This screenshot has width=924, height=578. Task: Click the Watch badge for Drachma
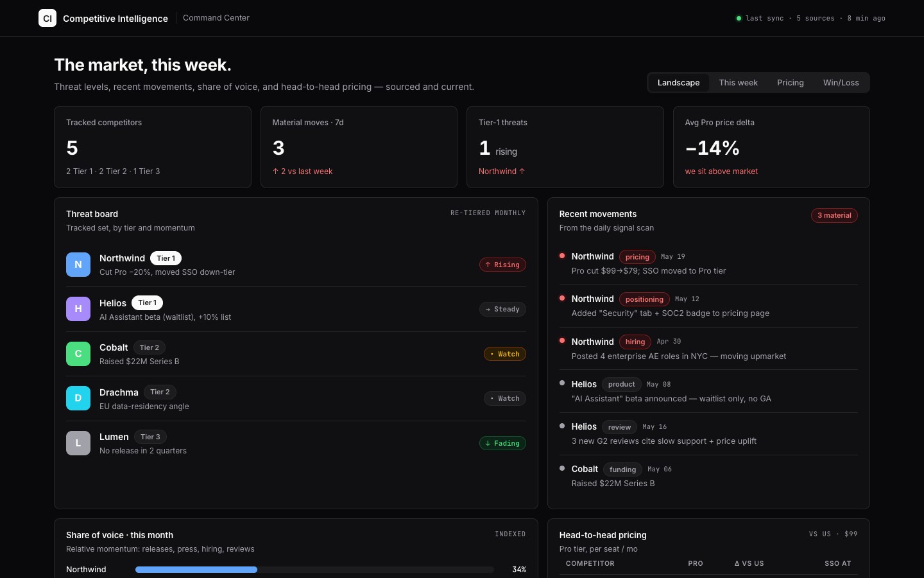505,398
